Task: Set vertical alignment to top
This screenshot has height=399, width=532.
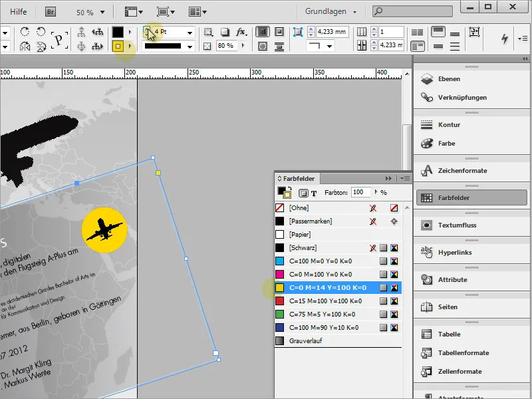Action: pyautogui.click(x=438, y=32)
